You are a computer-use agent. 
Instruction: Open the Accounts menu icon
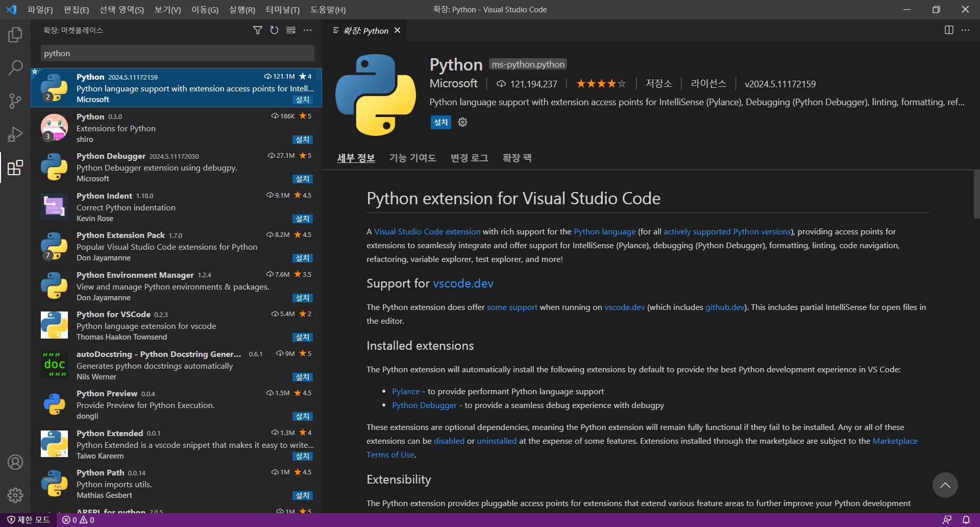pyautogui.click(x=15, y=462)
